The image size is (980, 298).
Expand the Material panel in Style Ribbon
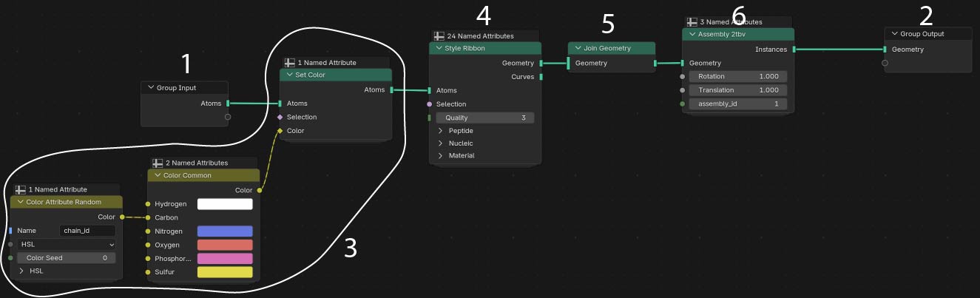tap(441, 156)
